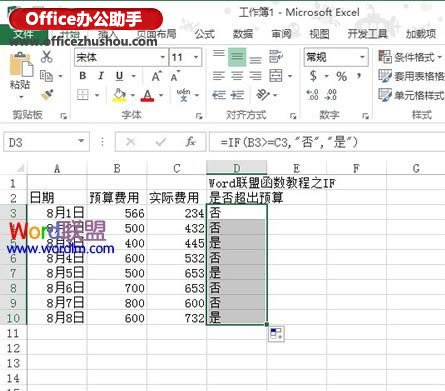Open the 公式 Formulas tab
Image resolution: width=445 pixels, height=391 pixels.
[205, 34]
